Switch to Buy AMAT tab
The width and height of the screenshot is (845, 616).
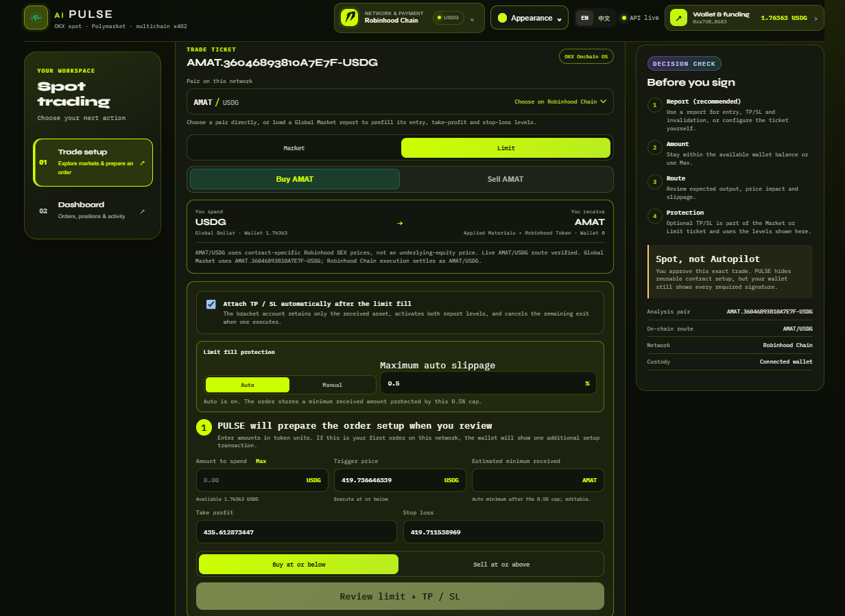(x=295, y=179)
